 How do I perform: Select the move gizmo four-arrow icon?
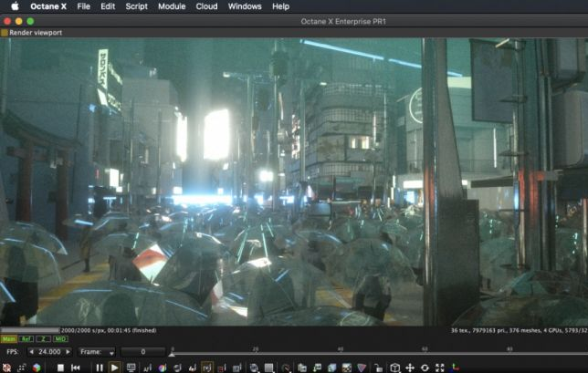pos(410,368)
